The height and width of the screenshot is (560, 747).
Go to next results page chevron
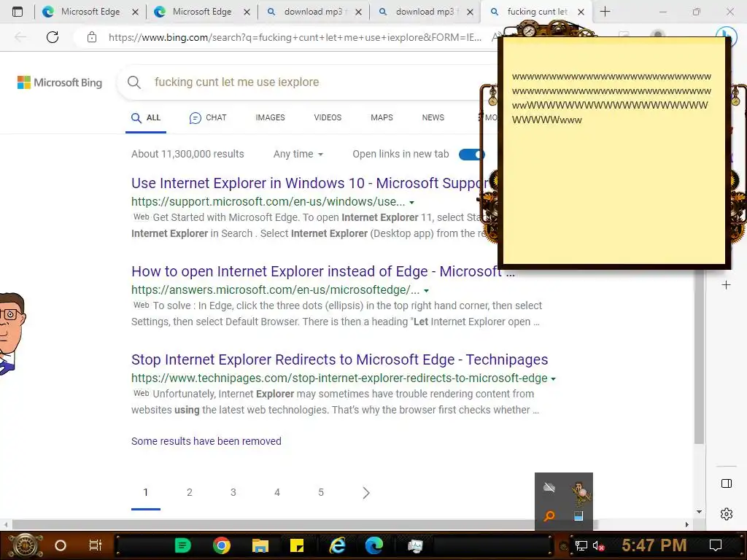pyautogui.click(x=366, y=493)
